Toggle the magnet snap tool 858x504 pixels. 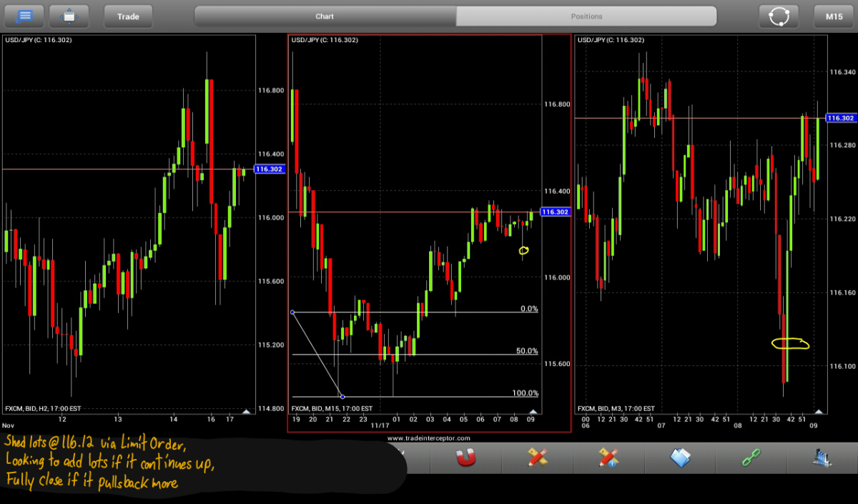pos(466,458)
